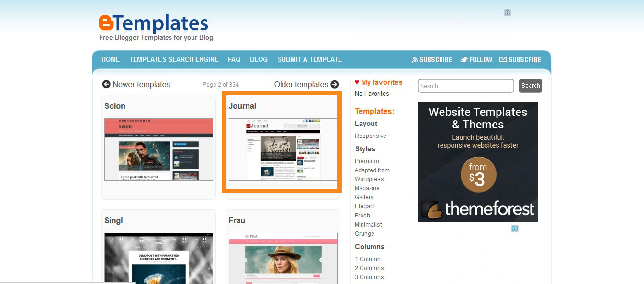Click the Page 2 of 334 text
The image size is (644, 284).
pyautogui.click(x=221, y=85)
